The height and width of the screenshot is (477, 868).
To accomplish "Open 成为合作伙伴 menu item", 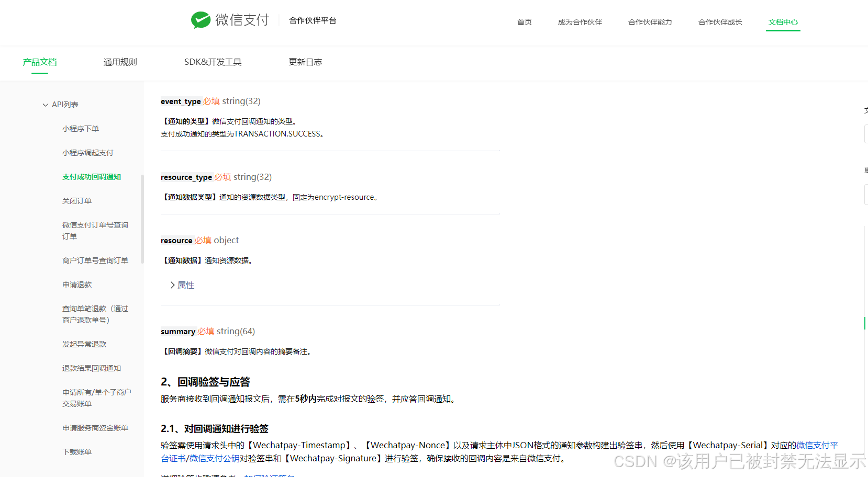I will click(580, 22).
